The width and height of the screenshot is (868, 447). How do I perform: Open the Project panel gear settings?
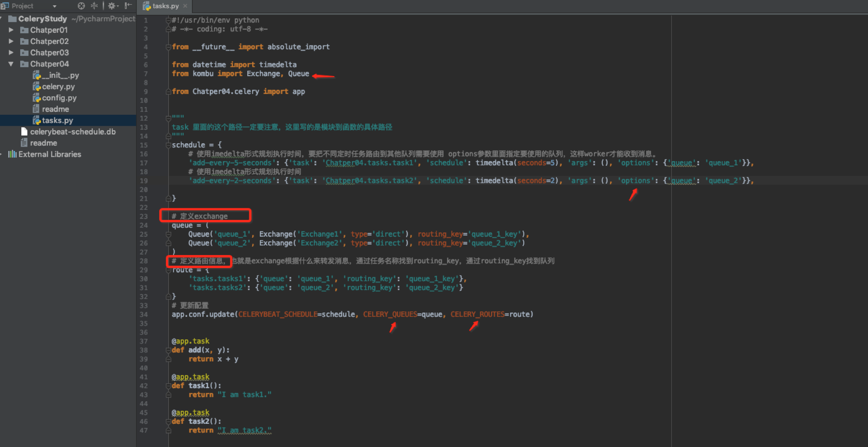(x=113, y=6)
